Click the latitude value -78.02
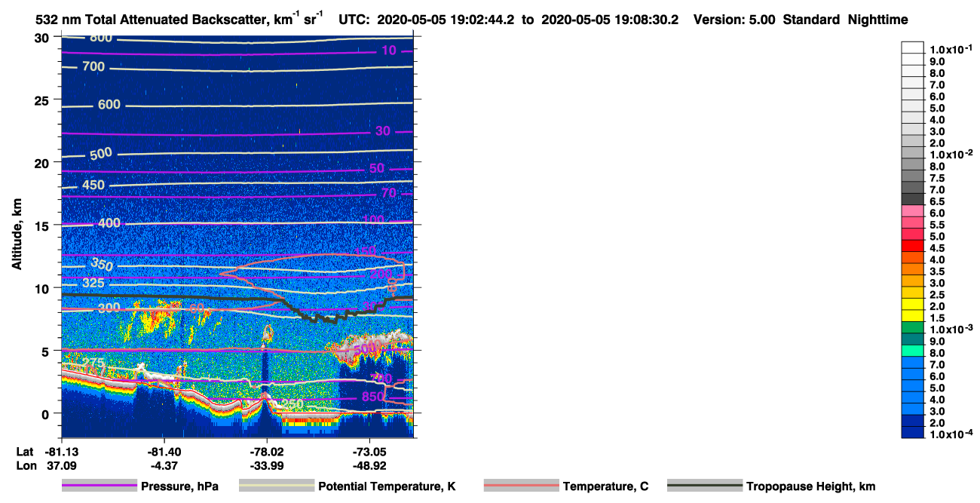The width and height of the screenshot is (980, 503). click(267, 451)
